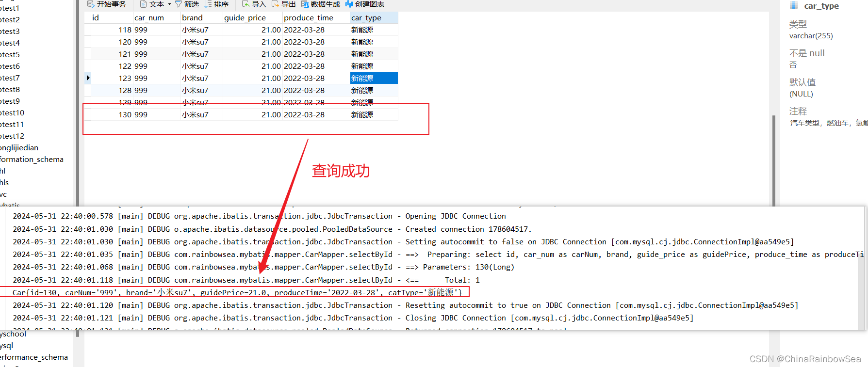
Task: Click the id cell with value 128
Action: pyautogui.click(x=112, y=91)
